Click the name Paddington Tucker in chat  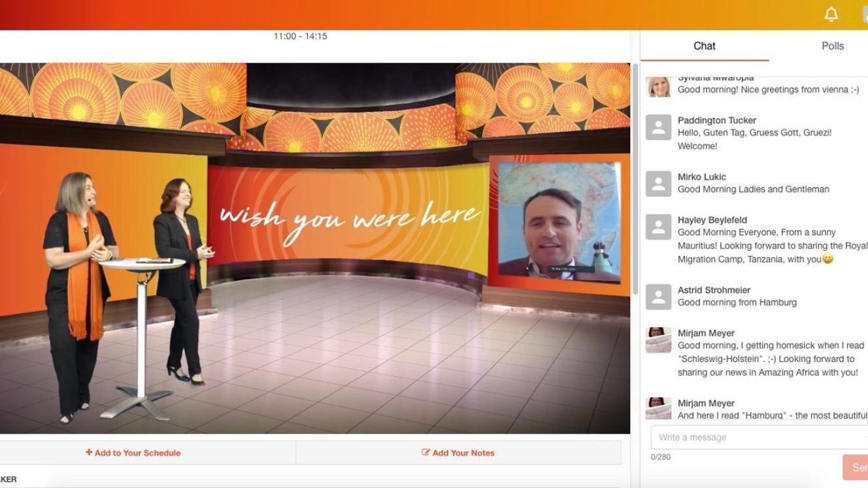[716, 120]
